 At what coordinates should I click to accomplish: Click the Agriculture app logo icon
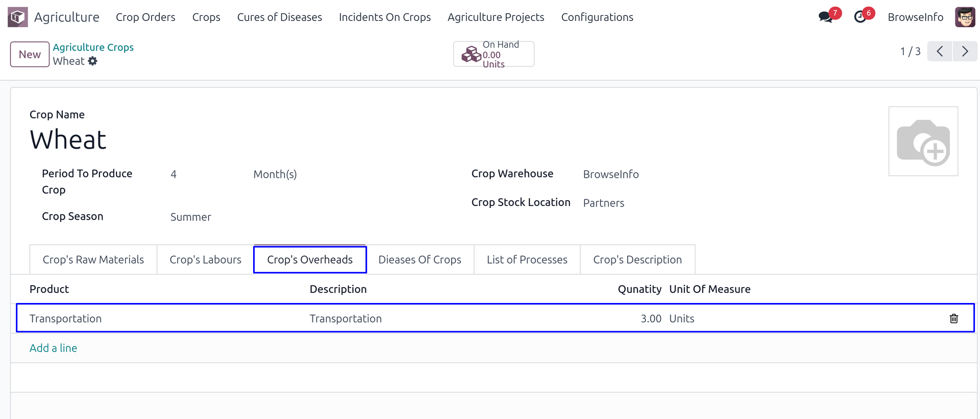[x=17, y=17]
